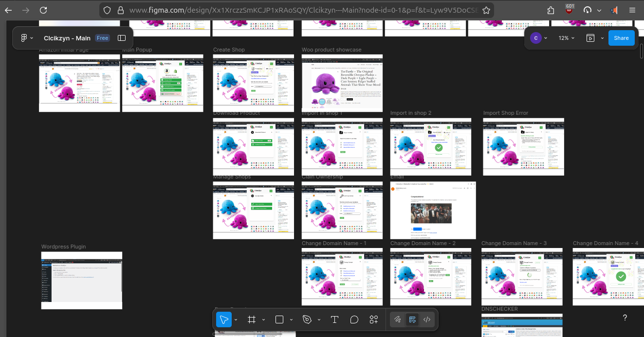Open the Actions and components tool
This screenshot has width=644, height=337.
click(374, 319)
